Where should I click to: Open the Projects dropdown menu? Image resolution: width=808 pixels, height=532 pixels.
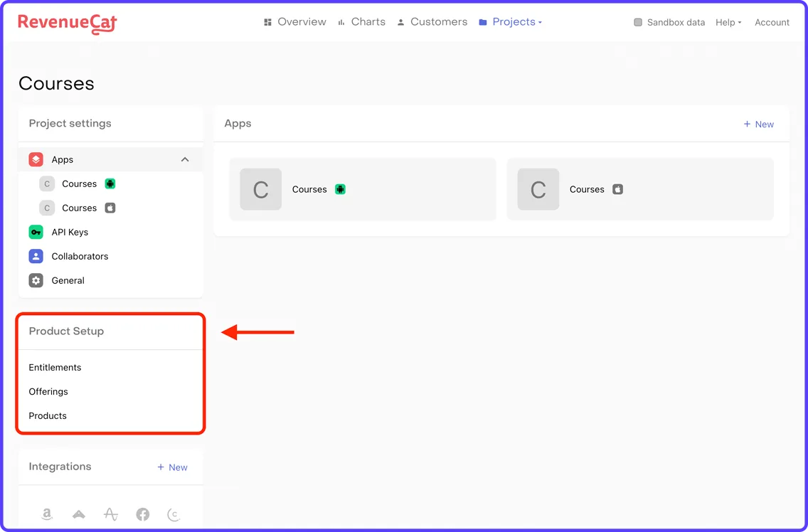[510, 22]
